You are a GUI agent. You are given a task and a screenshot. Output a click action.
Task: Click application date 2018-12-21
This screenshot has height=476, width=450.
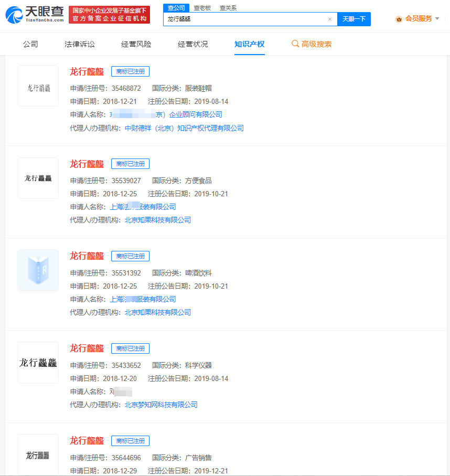[120, 101]
